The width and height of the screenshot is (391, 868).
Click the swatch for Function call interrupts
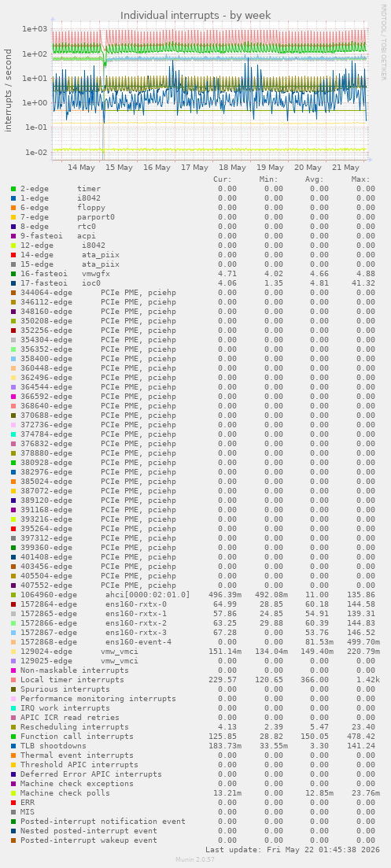click(13, 737)
